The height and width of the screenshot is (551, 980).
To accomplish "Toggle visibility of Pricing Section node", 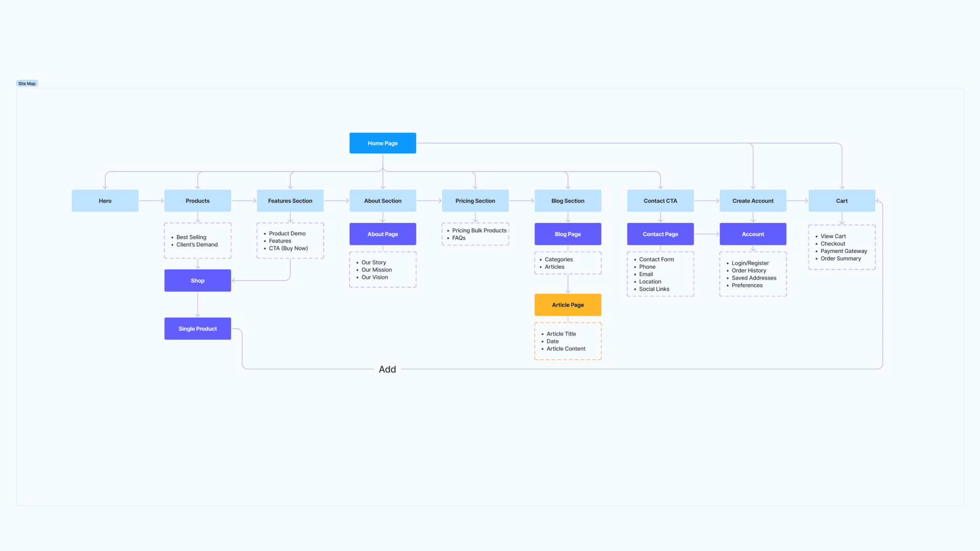I will pyautogui.click(x=475, y=201).
